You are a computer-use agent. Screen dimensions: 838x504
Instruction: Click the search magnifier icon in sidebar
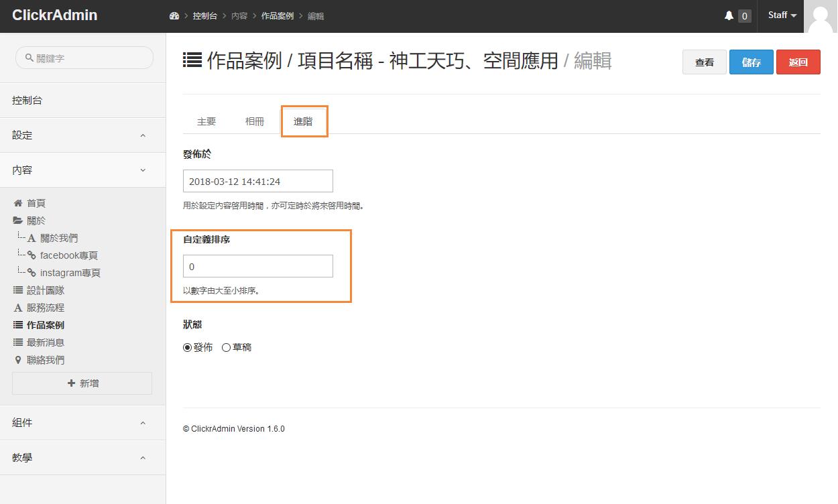pos(29,58)
